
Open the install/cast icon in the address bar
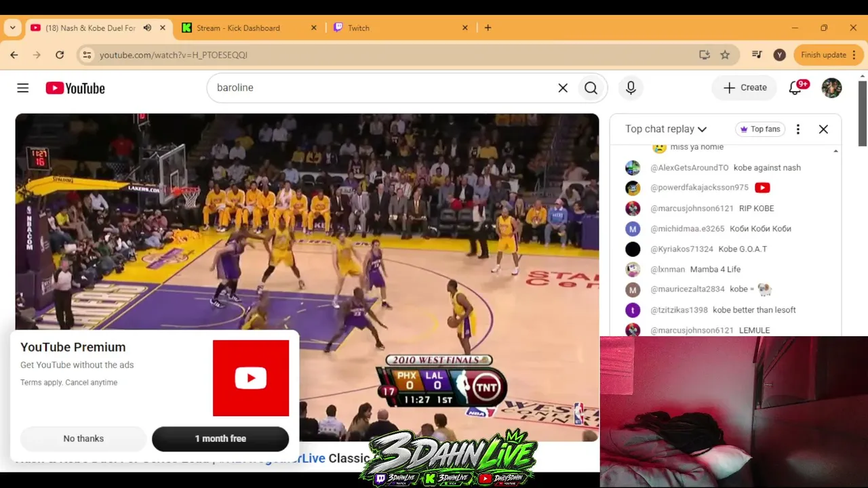click(x=705, y=55)
